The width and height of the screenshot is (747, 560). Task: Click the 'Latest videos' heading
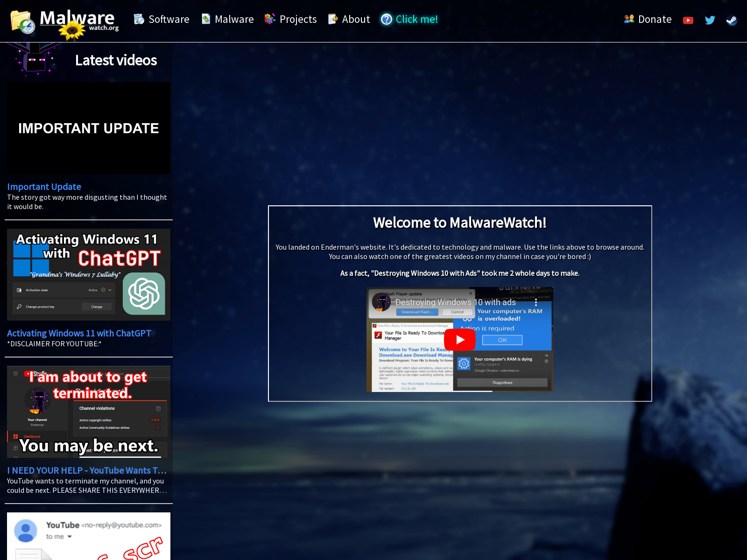click(x=116, y=60)
